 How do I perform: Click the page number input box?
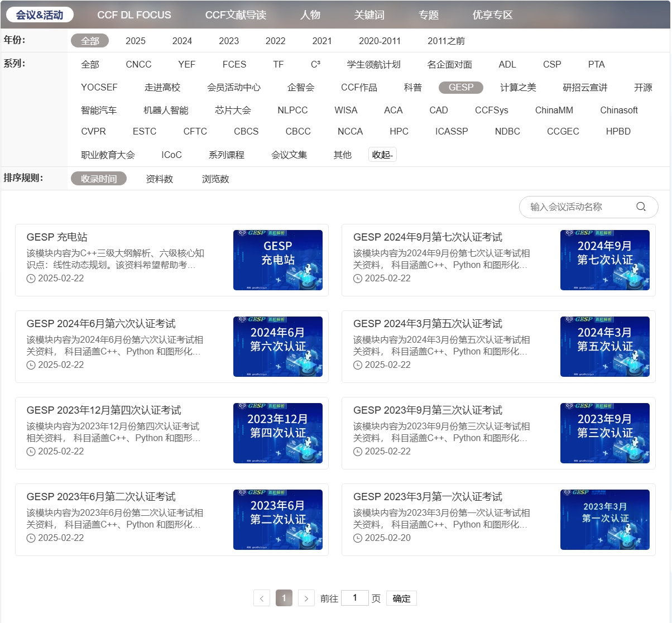click(354, 598)
